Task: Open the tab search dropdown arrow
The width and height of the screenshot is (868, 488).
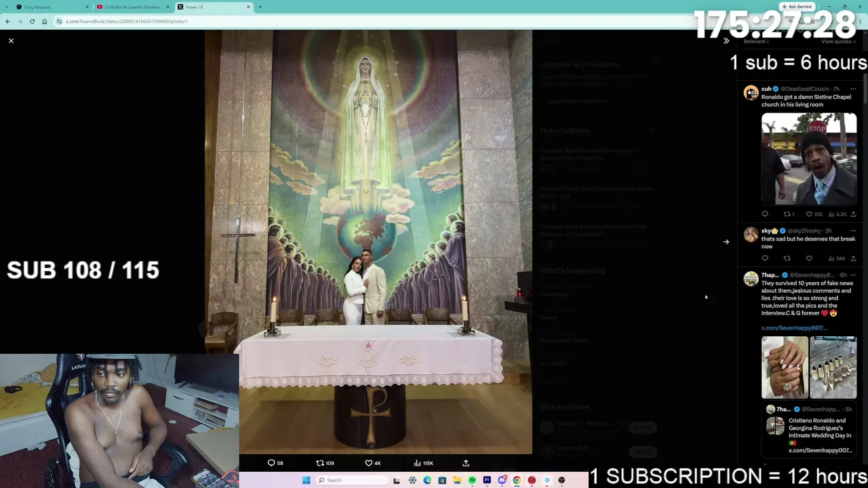Action: (x=5, y=7)
